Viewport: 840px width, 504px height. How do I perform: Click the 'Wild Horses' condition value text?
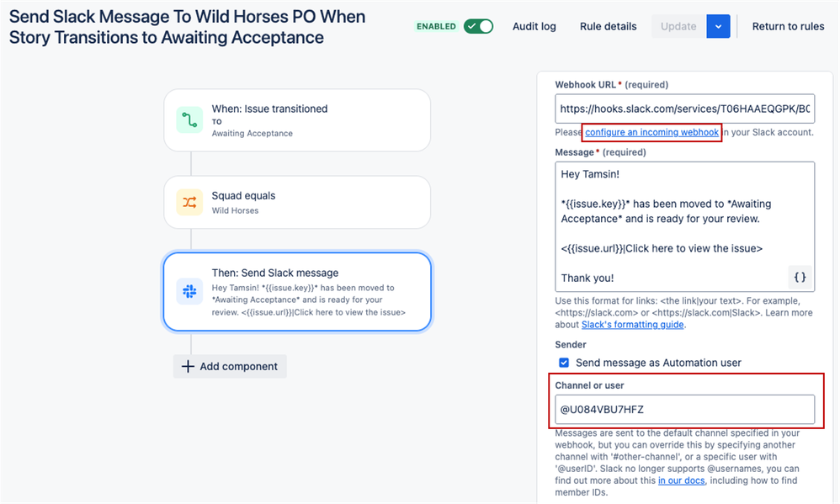coord(235,210)
